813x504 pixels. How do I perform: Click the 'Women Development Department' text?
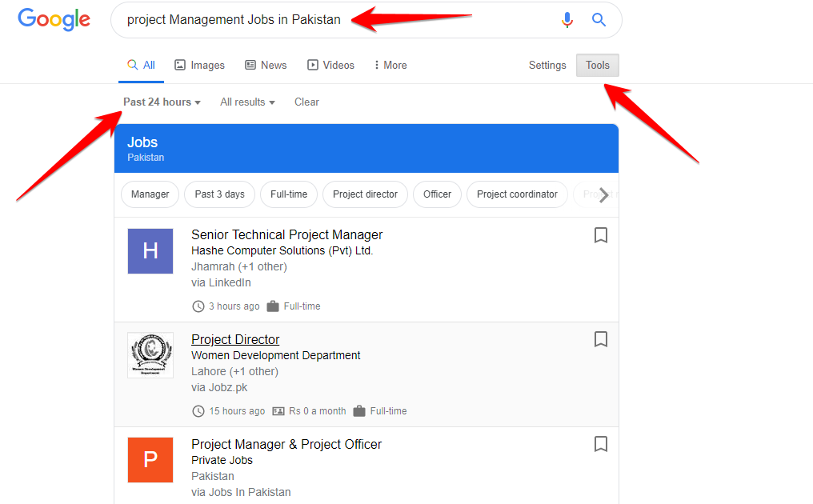[276, 356]
